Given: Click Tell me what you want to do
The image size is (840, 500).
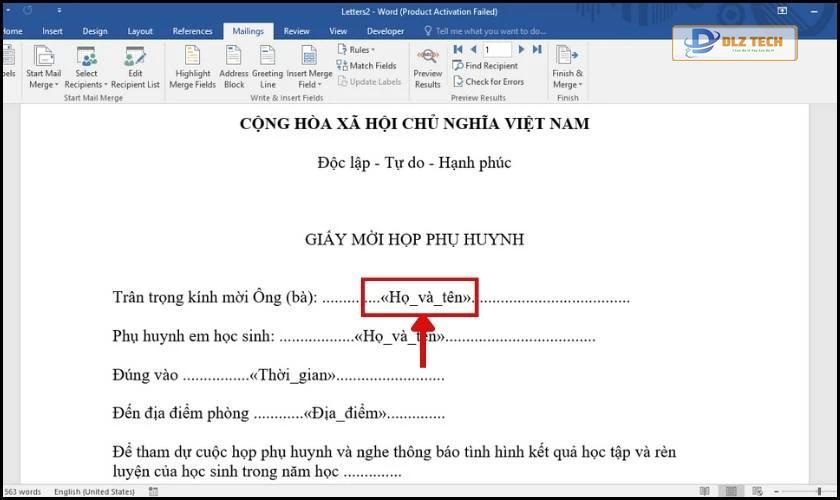Looking at the screenshot, I should point(485,31).
